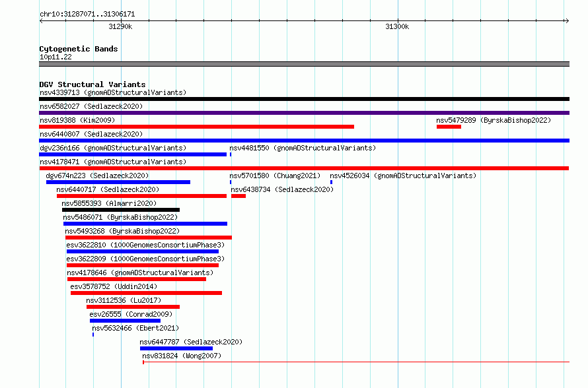This screenshot has height=388, width=588.
Task: Open variant nsv6582027 (Sedlazeck2020) label
Action: click(91, 106)
